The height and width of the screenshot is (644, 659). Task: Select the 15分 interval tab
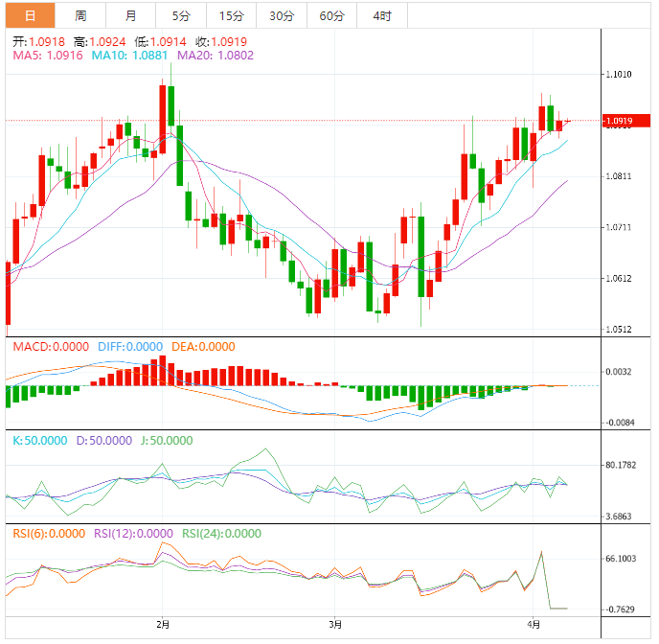coord(231,15)
